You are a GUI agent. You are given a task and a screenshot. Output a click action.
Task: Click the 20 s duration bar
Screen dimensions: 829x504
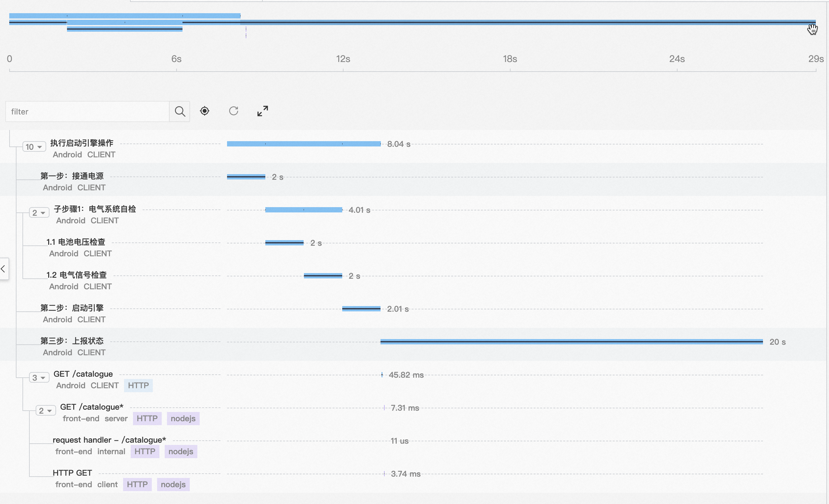571,342
